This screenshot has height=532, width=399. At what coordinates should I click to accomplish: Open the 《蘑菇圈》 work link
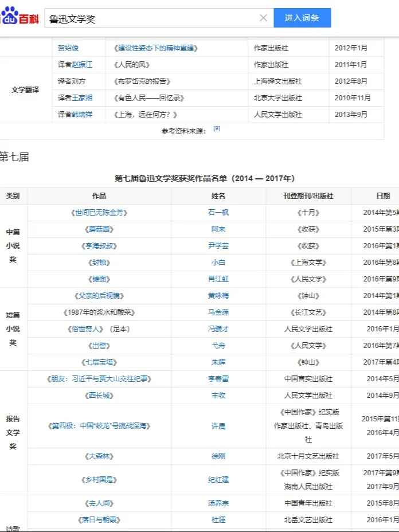[99, 229]
